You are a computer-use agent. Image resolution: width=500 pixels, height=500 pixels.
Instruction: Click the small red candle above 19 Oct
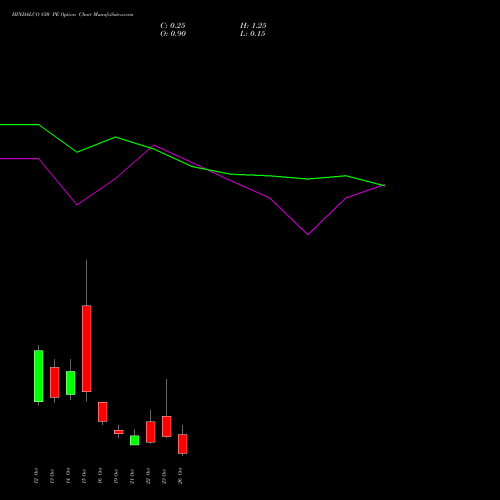click(x=119, y=432)
